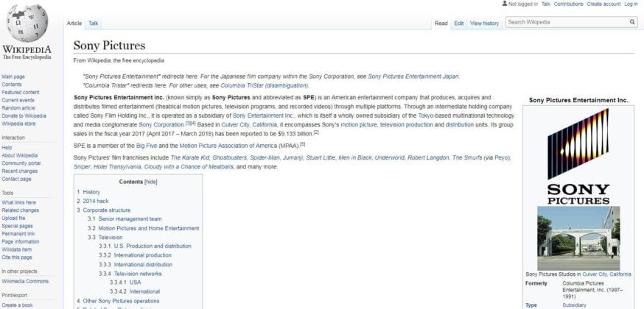Expand the Print/export sidebar section
This screenshot has height=309, width=644.
(14, 294)
